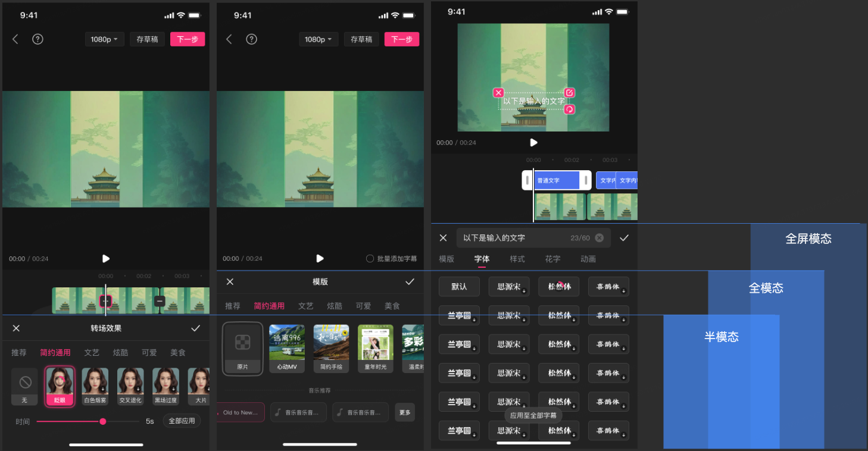Viewport: 868px width, 451px height.
Task: Select the 无 no-transition icon
Action: [x=25, y=386]
